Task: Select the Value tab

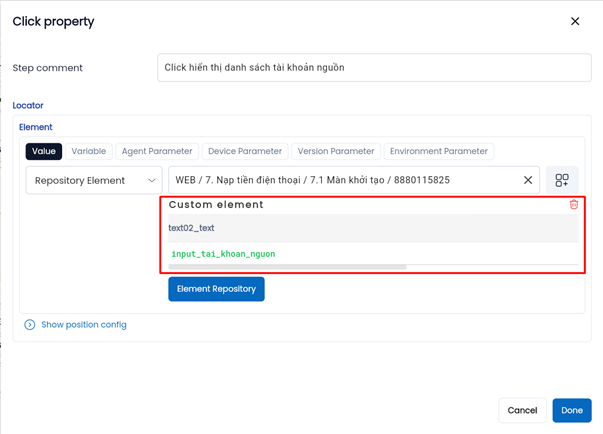Action: (x=44, y=151)
